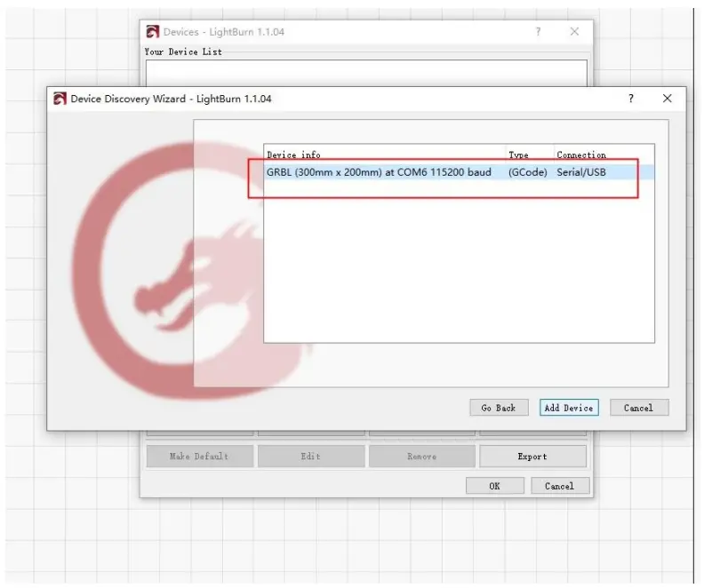Click Remove in the Devices window

(x=421, y=457)
